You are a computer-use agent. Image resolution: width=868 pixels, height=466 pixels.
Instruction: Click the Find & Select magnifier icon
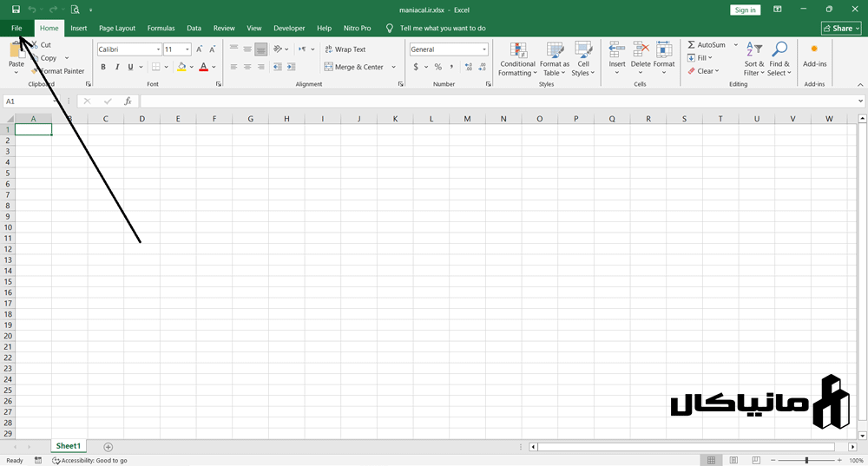779,50
